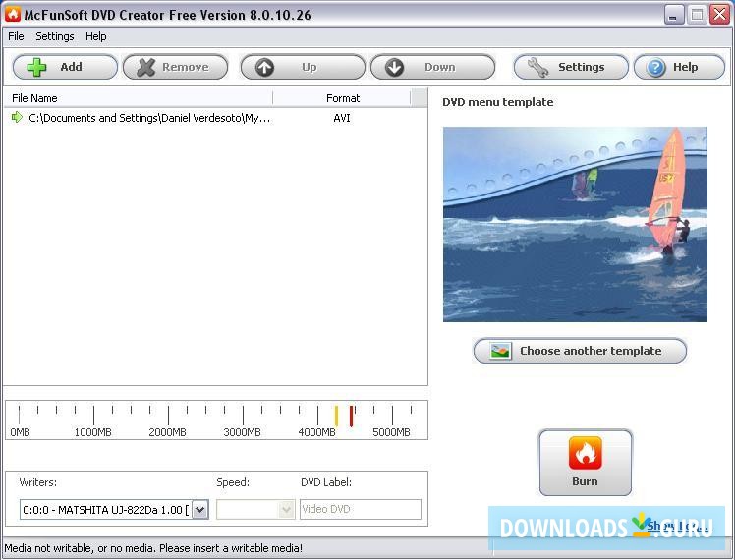
Task: Click the AVI format cell
Action: [342, 118]
